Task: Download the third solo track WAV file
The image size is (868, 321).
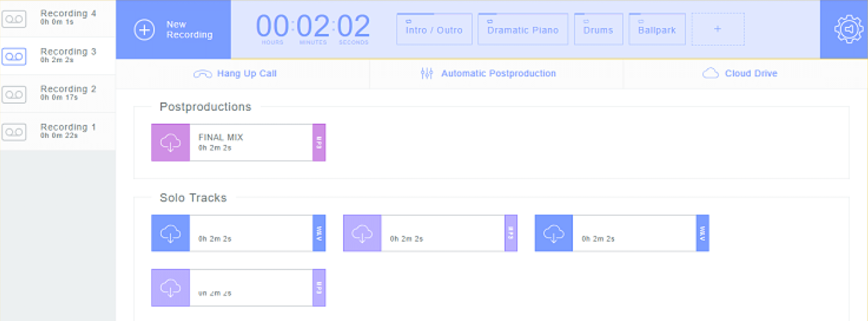Action: 553,233
